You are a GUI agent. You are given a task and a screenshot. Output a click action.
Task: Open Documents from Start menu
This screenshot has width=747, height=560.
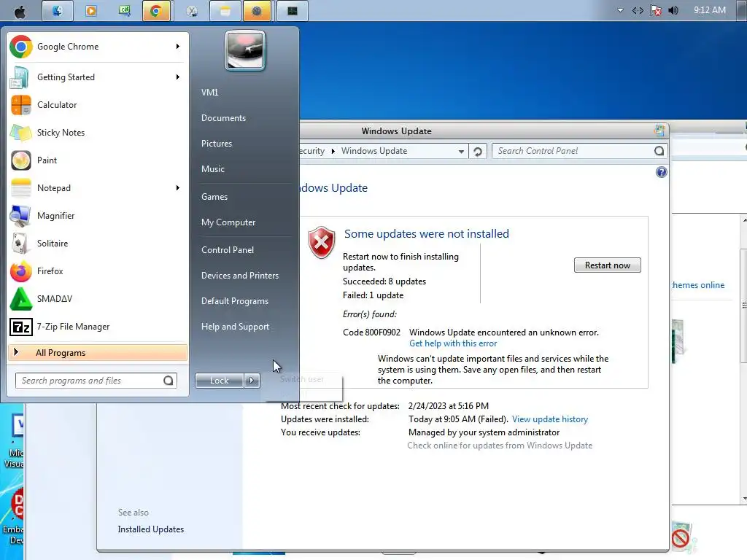click(223, 118)
